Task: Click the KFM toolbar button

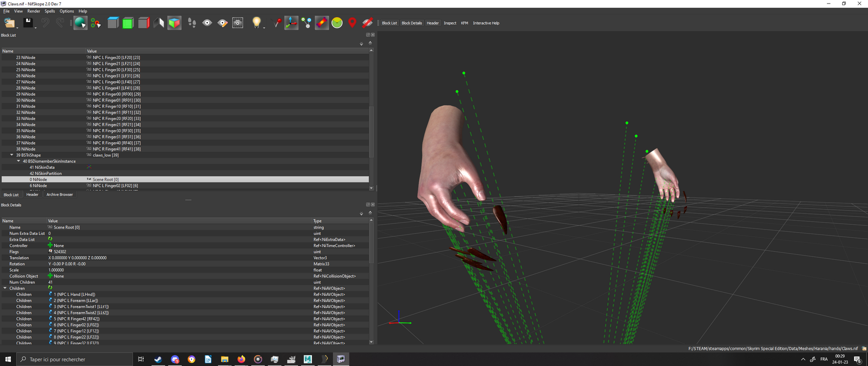Action: pos(464,23)
